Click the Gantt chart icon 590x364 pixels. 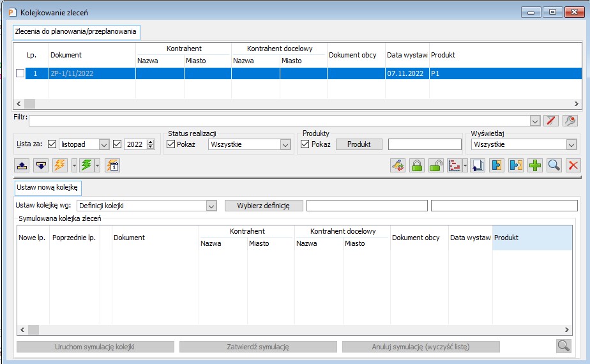tap(455, 165)
